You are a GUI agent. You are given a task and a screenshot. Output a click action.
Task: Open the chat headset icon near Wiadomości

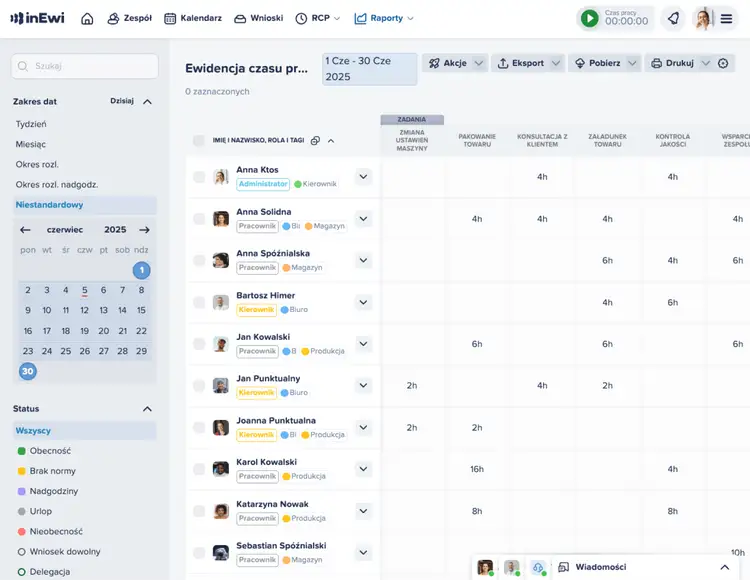pyautogui.click(x=537, y=567)
